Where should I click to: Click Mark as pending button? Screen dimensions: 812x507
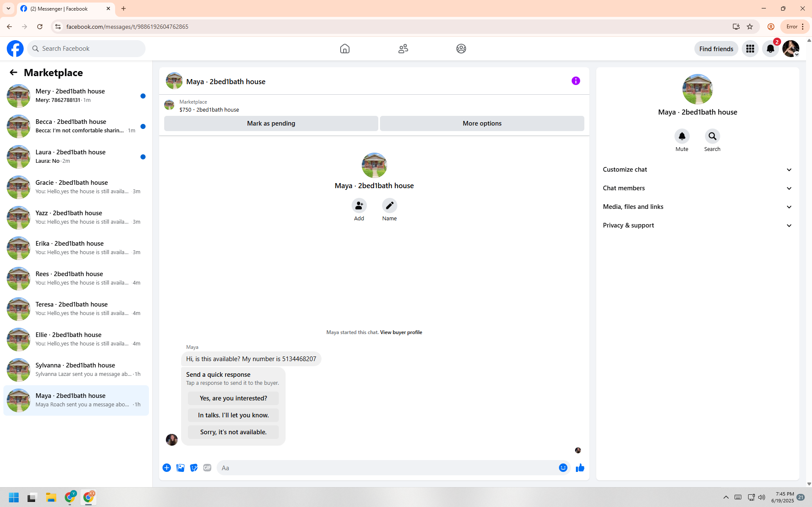[x=271, y=123]
